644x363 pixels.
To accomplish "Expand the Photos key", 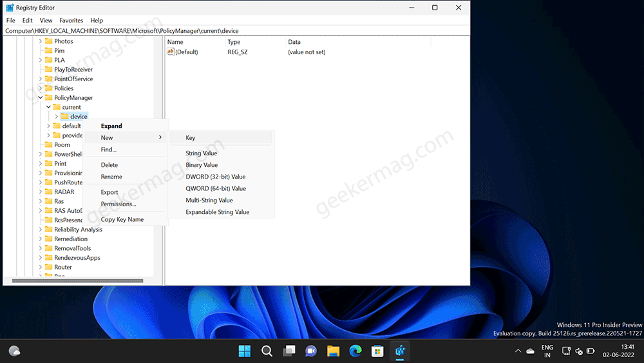I will coord(40,41).
